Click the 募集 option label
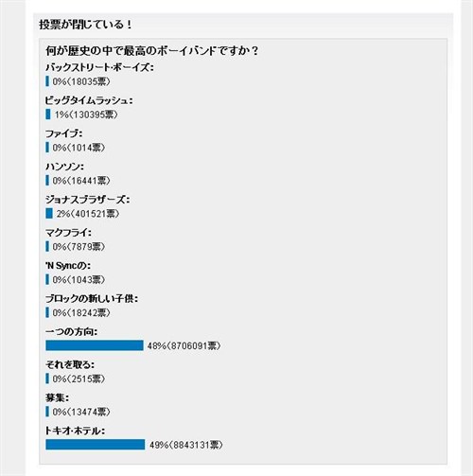Screen dimensions: 473x476 pos(57,397)
